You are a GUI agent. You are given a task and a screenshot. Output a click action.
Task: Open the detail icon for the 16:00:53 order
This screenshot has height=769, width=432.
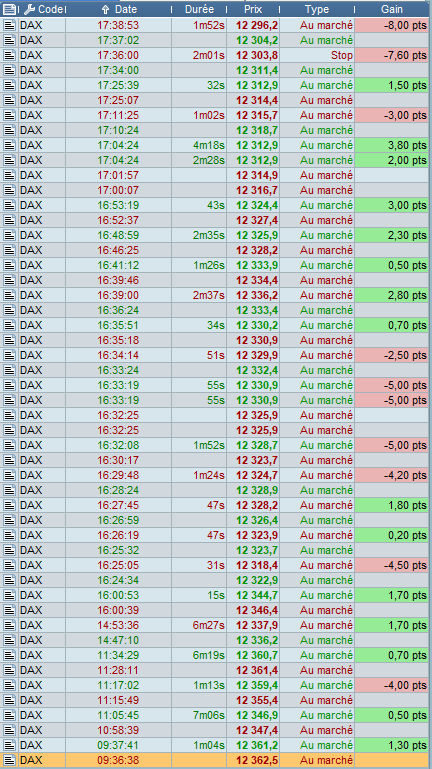click(x=9, y=595)
